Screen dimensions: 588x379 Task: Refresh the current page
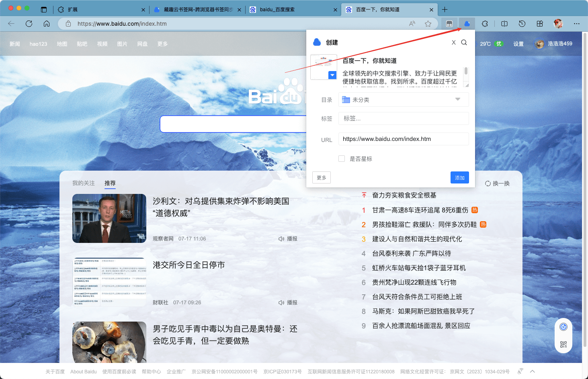(x=29, y=24)
